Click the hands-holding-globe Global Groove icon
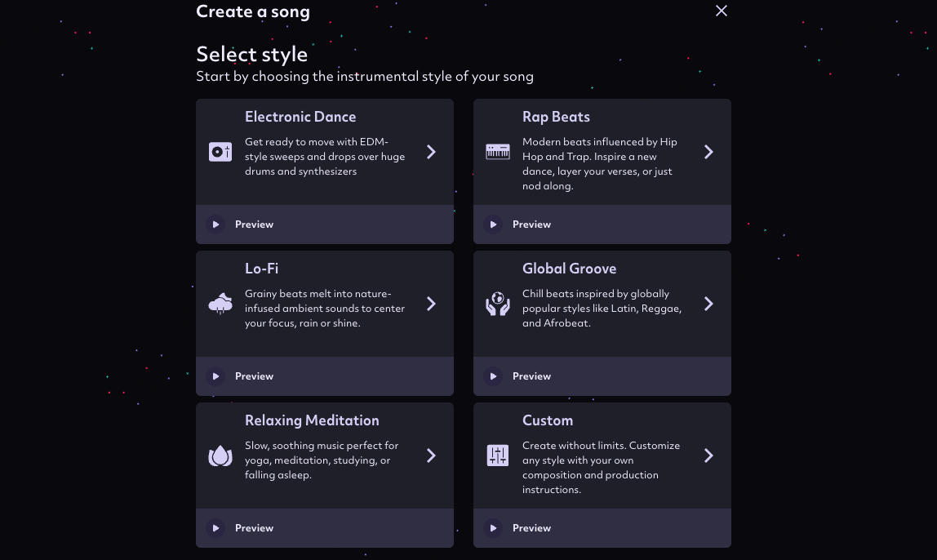The height and width of the screenshot is (560, 937). point(498,304)
